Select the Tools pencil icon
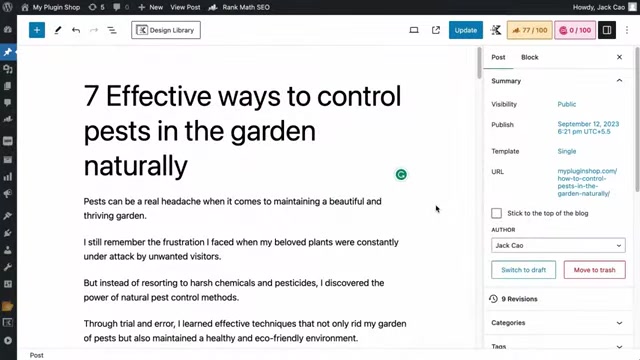This screenshot has height=360, width=640. [58, 30]
